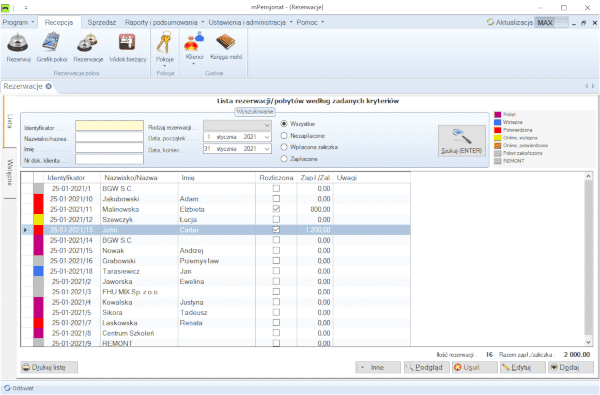Viewport: 600px width, 395px height.
Task: Click the Potwierdzona red legend swatch
Action: point(497,130)
